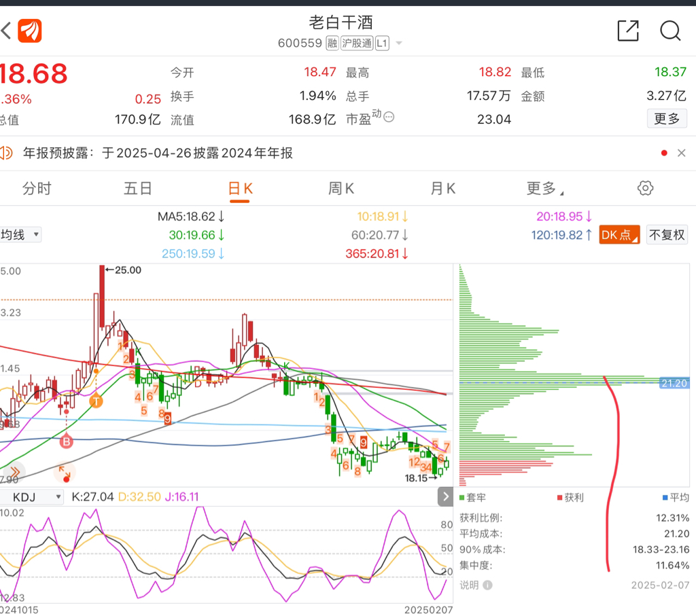Tap the 换手 1.94% value
Viewport: 696px width, 616px height.
pyautogui.click(x=318, y=95)
